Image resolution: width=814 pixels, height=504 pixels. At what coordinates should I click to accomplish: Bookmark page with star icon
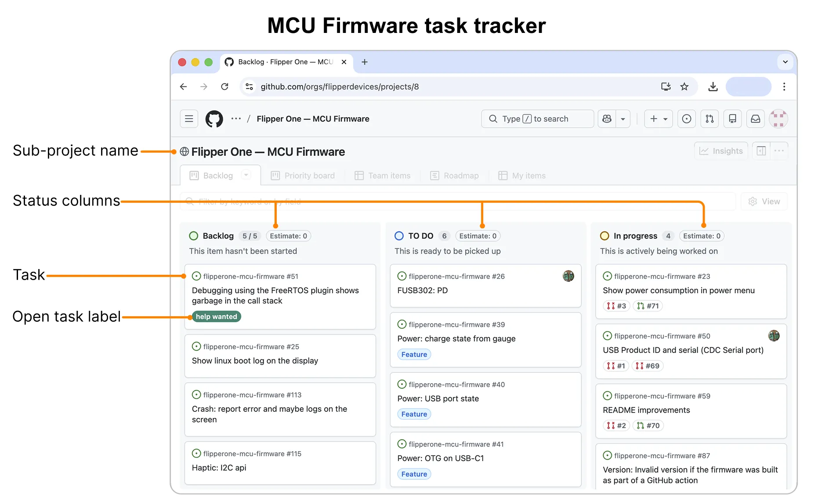[684, 86]
